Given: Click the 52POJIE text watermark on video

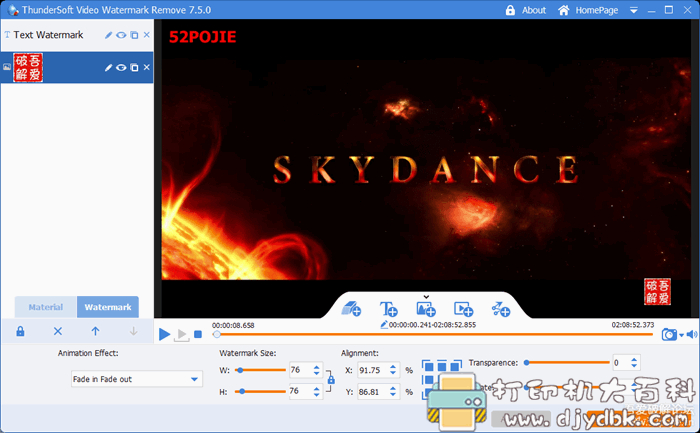Looking at the screenshot, I should [x=202, y=37].
